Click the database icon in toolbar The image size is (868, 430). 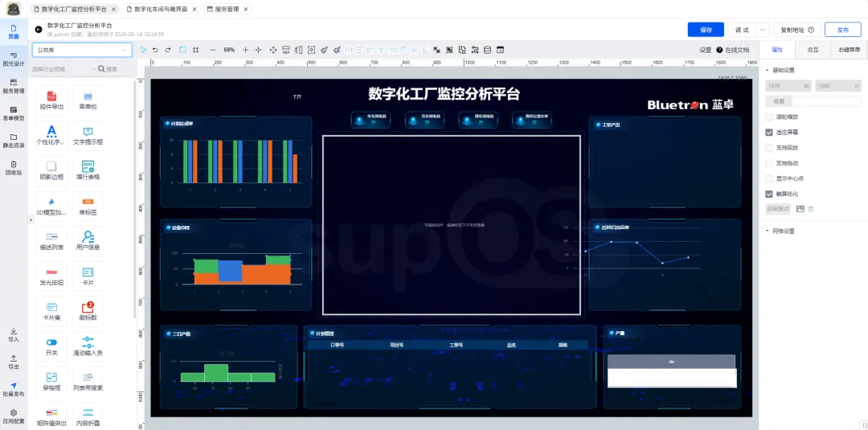tap(487, 50)
